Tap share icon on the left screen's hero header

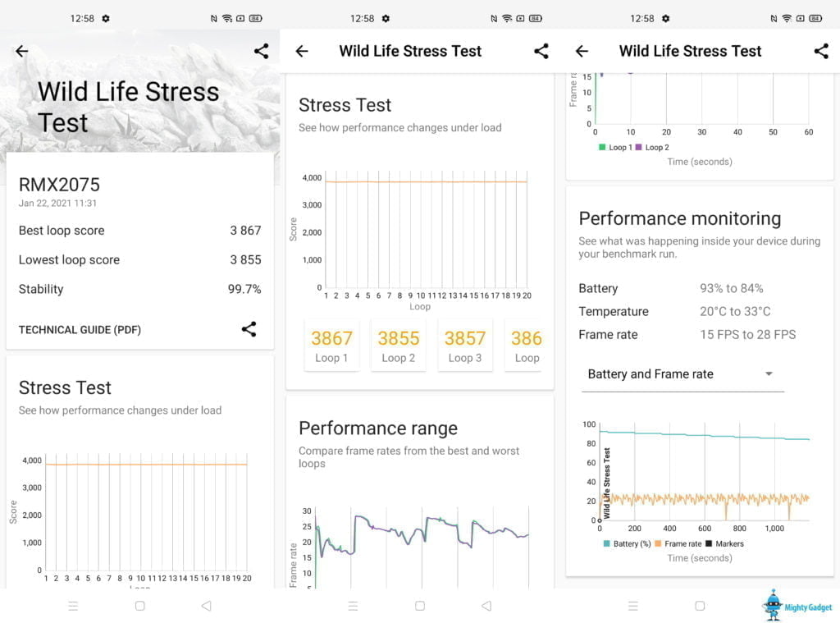click(x=261, y=51)
